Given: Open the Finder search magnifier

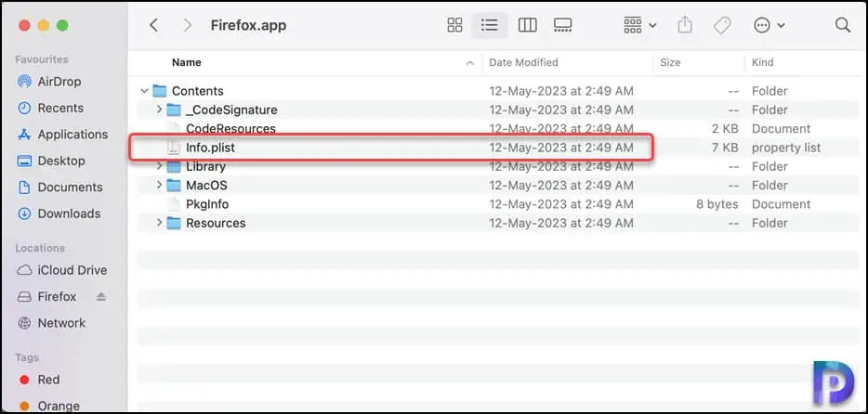Looking at the screenshot, I should (843, 25).
